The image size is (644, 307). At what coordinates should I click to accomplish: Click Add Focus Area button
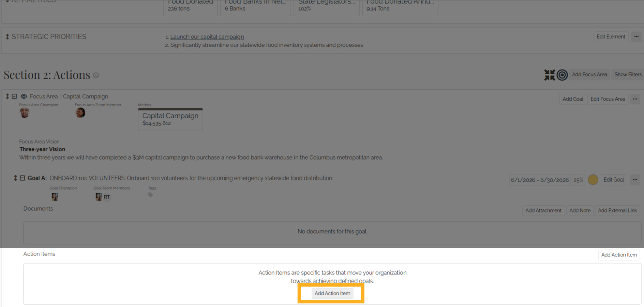pos(589,75)
